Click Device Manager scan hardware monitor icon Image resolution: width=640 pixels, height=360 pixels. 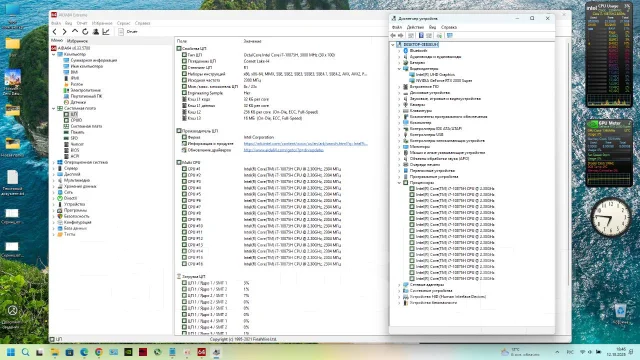pos(449,36)
